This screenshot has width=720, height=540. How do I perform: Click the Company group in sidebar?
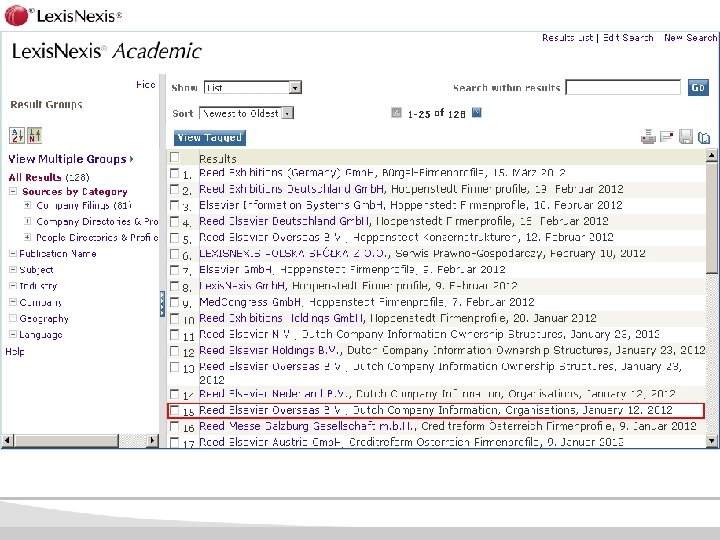pyautogui.click(x=40, y=303)
